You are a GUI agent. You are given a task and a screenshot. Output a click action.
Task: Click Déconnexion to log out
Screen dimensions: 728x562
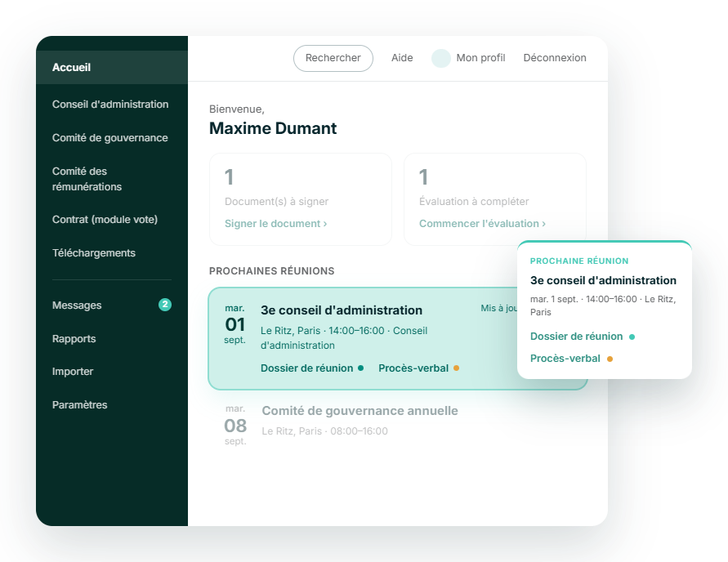(x=555, y=58)
